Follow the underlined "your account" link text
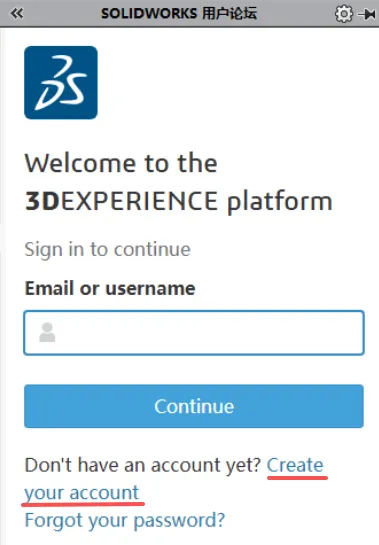 click(x=82, y=493)
